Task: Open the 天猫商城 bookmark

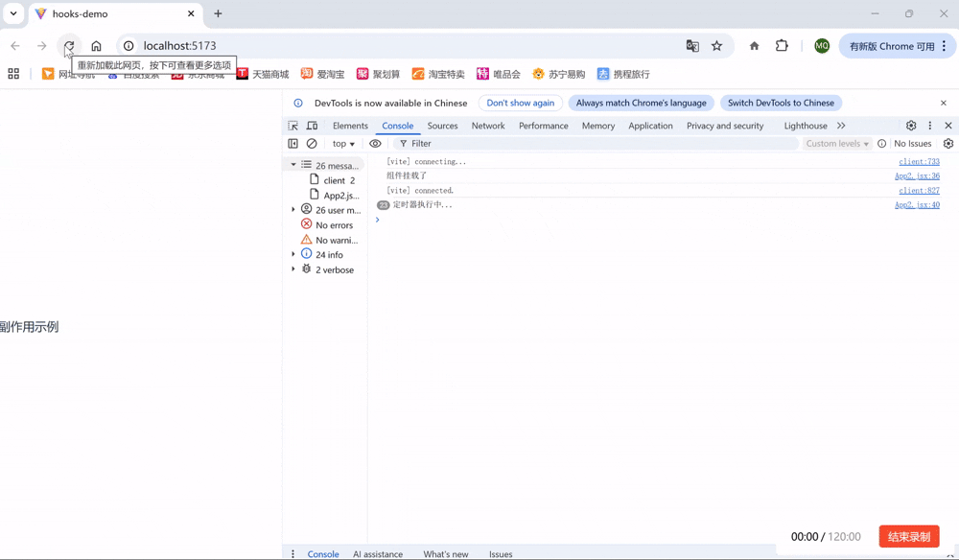Action: [263, 74]
